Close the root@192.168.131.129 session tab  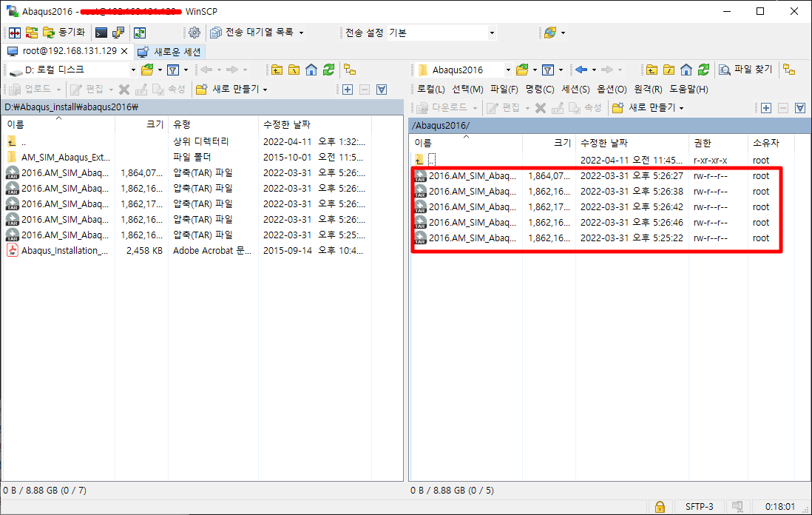(x=124, y=51)
